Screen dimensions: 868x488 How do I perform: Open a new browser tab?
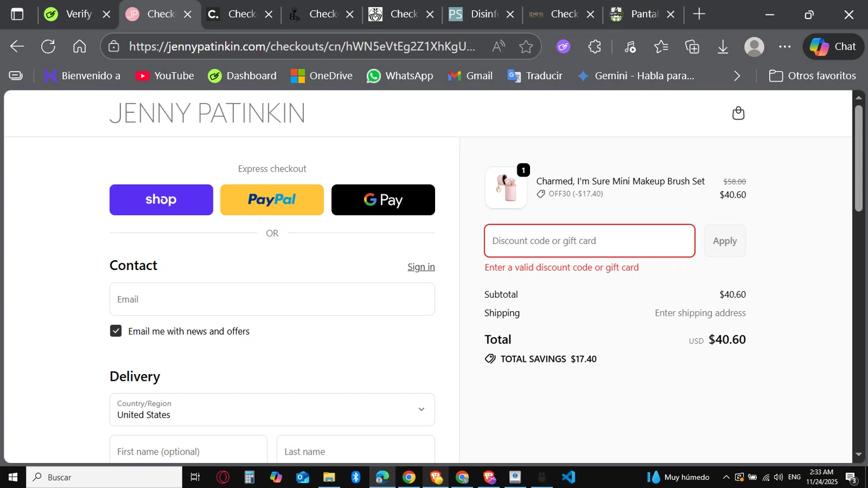[x=699, y=14]
